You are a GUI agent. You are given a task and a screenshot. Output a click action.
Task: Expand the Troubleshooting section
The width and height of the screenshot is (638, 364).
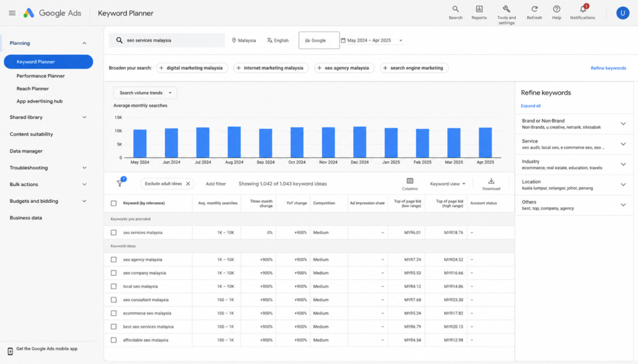click(x=84, y=167)
